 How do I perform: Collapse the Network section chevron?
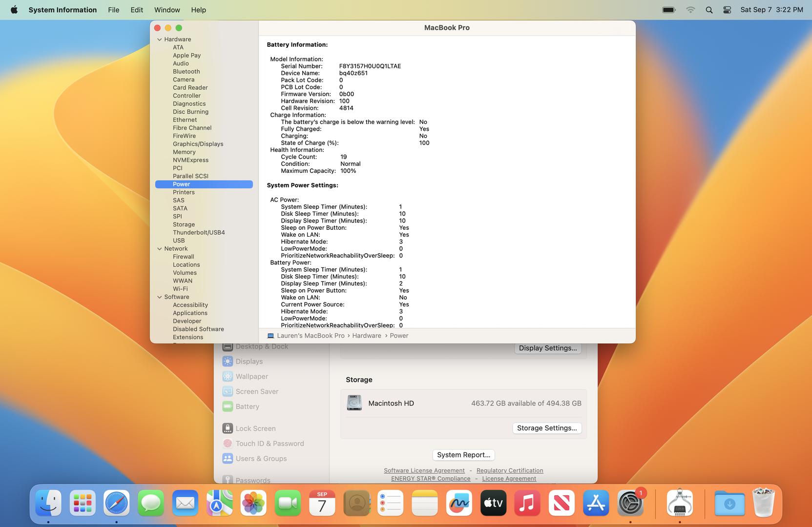pyautogui.click(x=159, y=249)
